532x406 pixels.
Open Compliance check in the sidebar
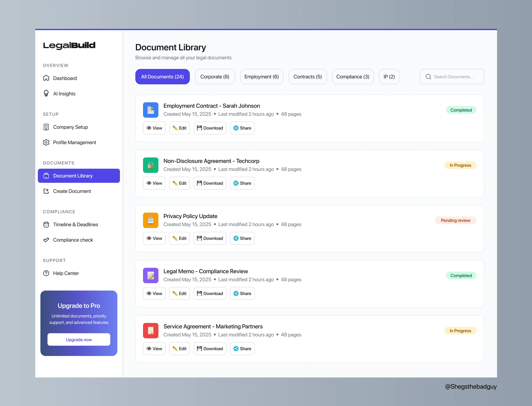(x=73, y=240)
